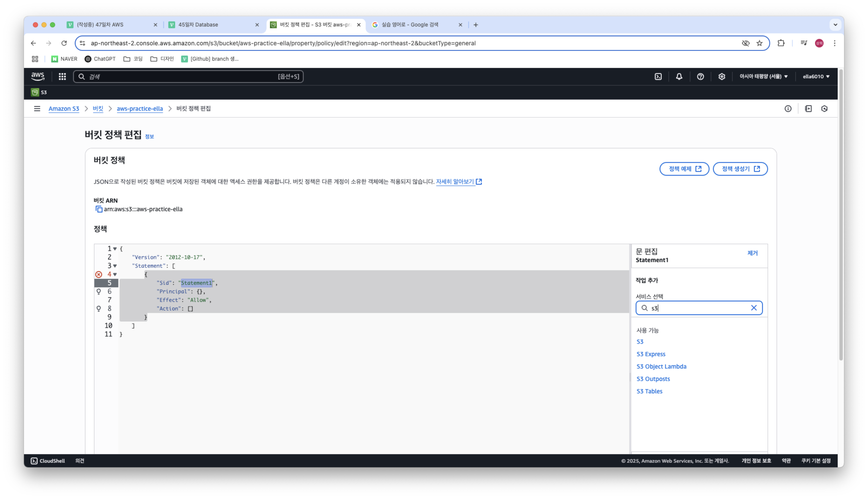
Task: Select S3 Object Lambda service
Action: [x=661, y=366]
